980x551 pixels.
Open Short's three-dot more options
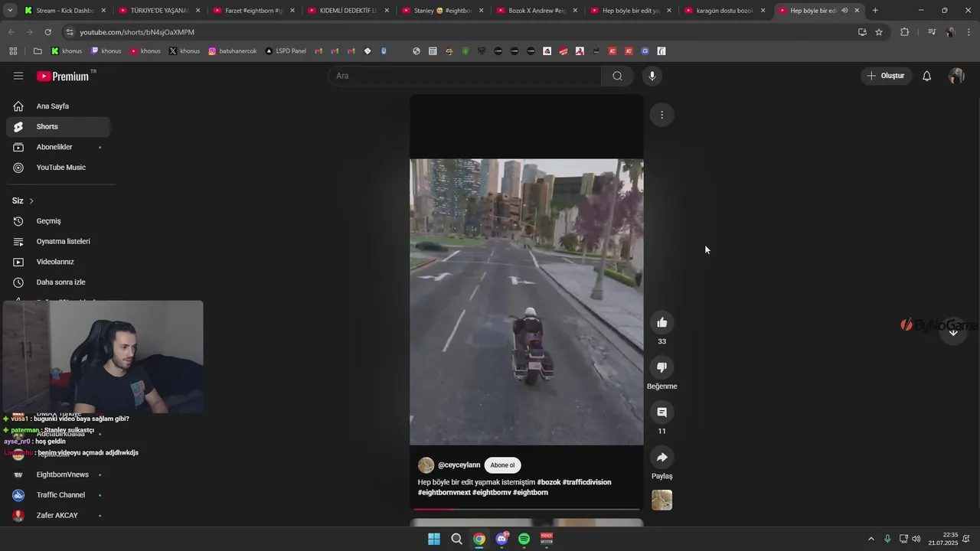[661, 115]
